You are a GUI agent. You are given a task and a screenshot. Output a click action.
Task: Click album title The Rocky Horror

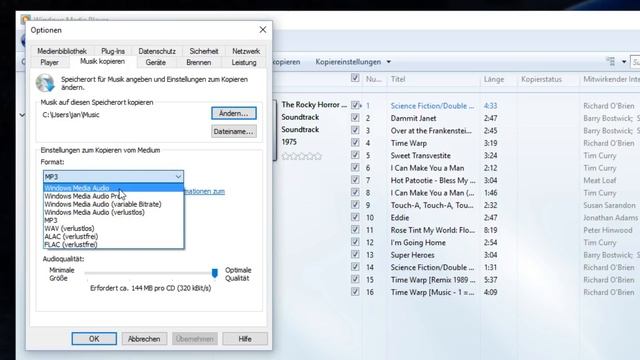314,104
